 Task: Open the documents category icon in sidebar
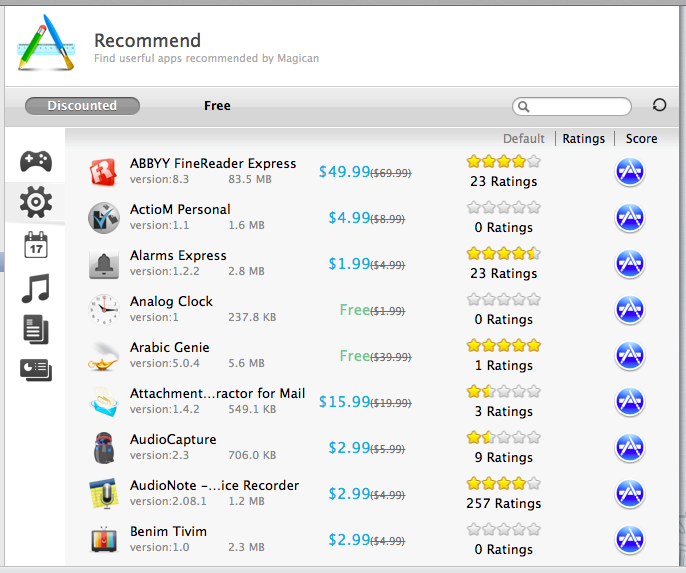[x=36, y=329]
